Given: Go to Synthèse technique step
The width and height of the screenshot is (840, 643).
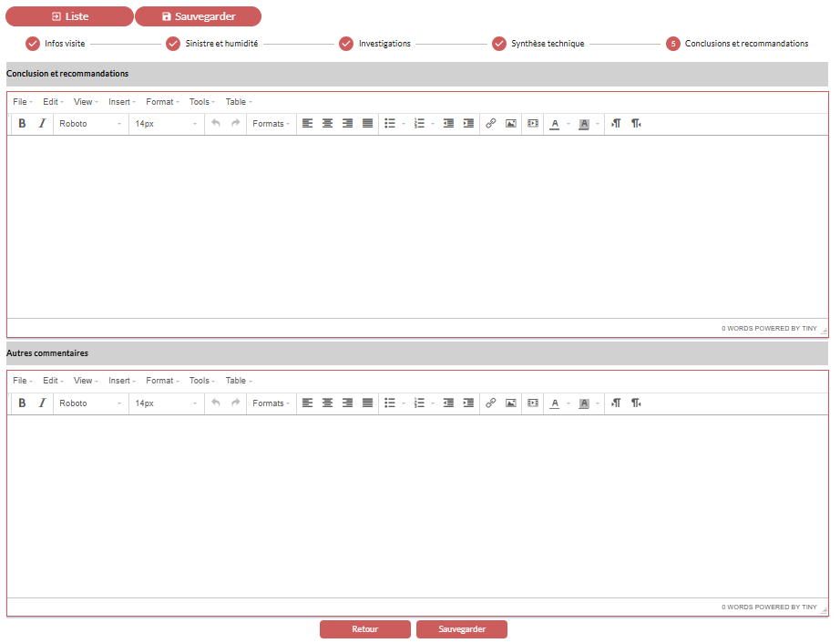Looking at the screenshot, I should point(538,44).
